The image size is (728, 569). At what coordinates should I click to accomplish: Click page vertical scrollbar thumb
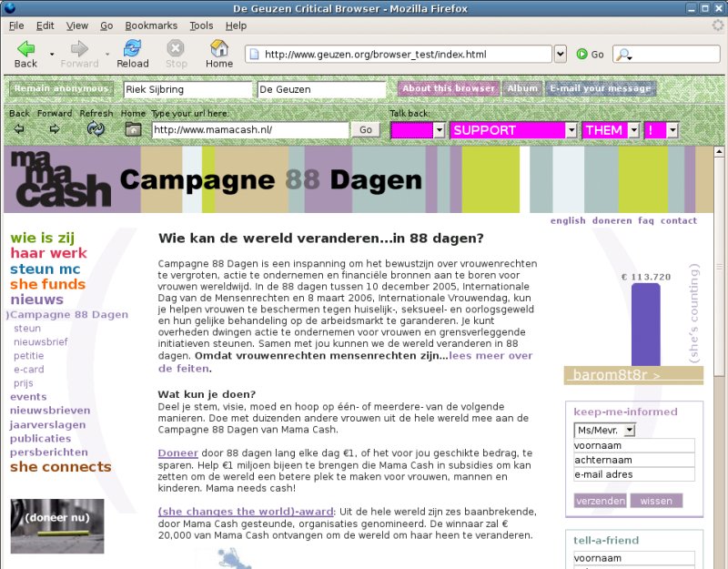point(719,265)
